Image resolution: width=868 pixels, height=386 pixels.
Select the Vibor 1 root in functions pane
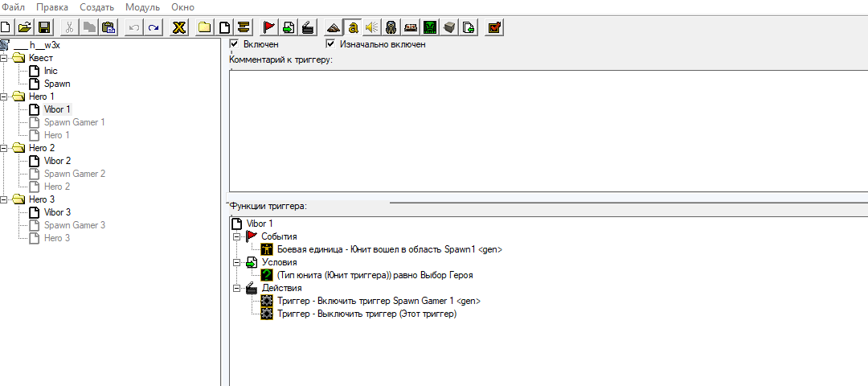pos(259,224)
